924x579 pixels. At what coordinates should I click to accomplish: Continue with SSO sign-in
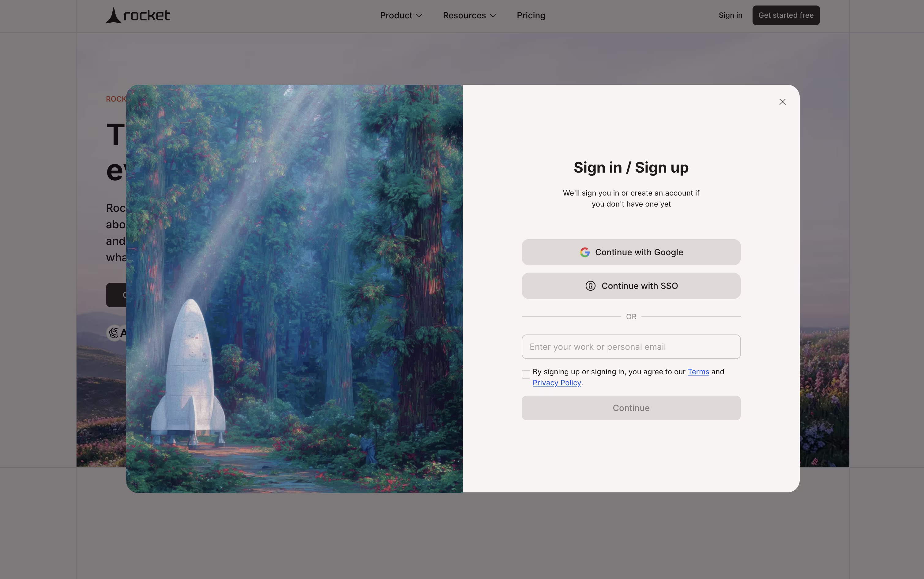click(631, 286)
